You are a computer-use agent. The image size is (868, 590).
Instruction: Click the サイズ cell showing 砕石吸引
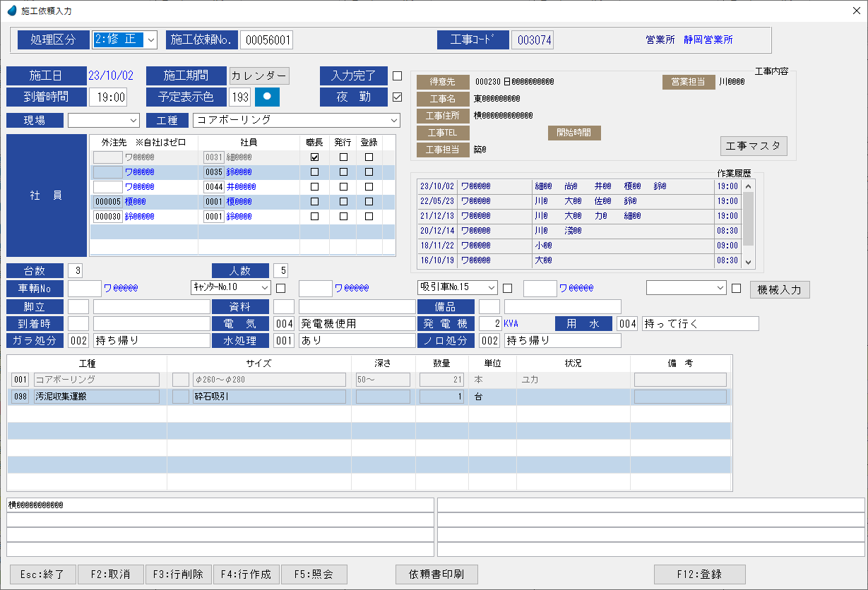(x=269, y=397)
